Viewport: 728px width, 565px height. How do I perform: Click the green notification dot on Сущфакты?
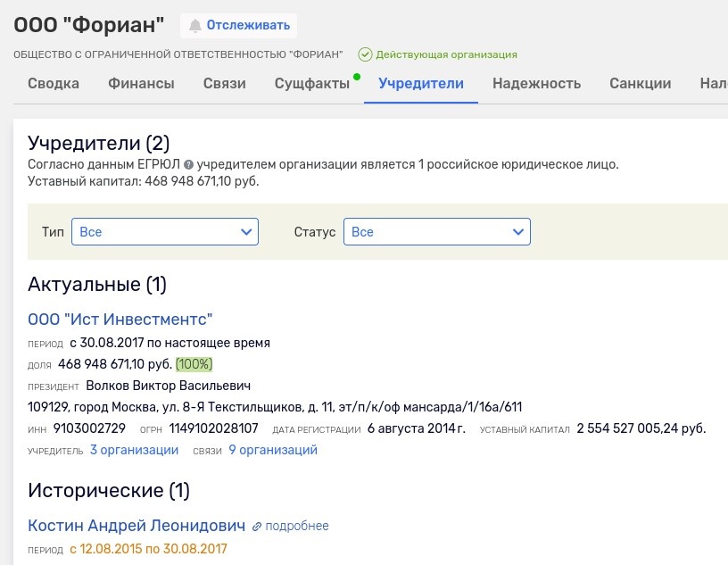pyautogui.click(x=357, y=77)
